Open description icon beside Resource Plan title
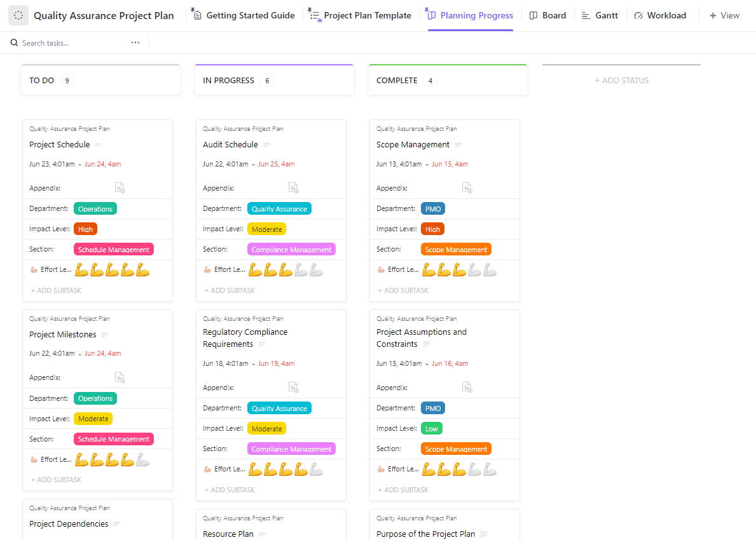The image size is (756, 540). pyautogui.click(x=262, y=534)
